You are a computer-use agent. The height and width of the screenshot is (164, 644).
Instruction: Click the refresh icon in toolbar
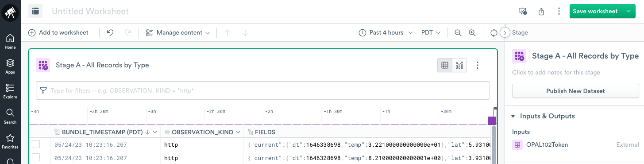[x=494, y=33]
